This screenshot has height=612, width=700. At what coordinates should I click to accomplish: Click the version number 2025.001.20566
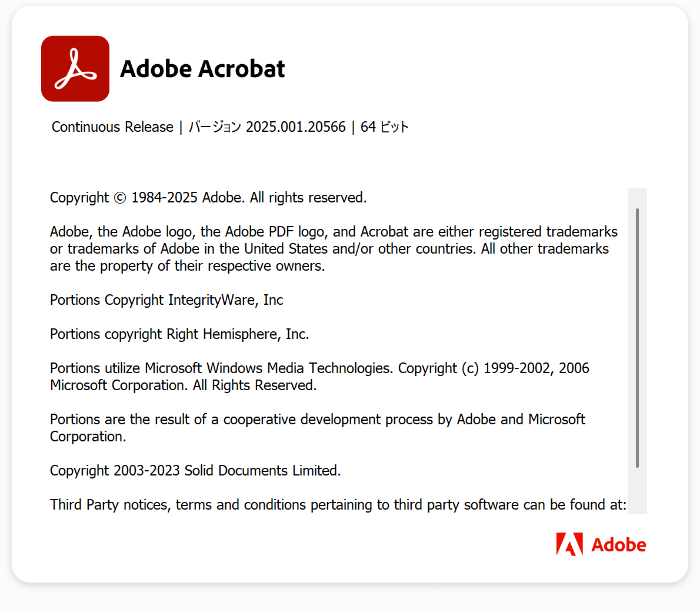pos(295,127)
